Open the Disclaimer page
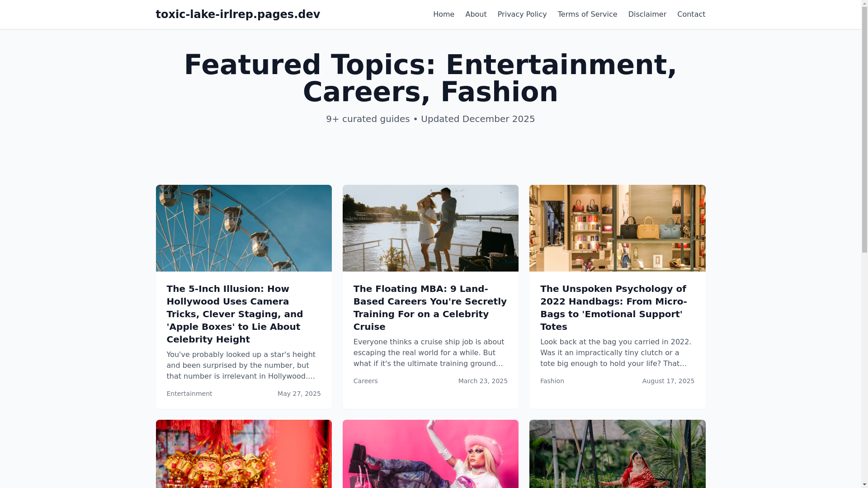 pyautogui.click(x=647, y=14)
